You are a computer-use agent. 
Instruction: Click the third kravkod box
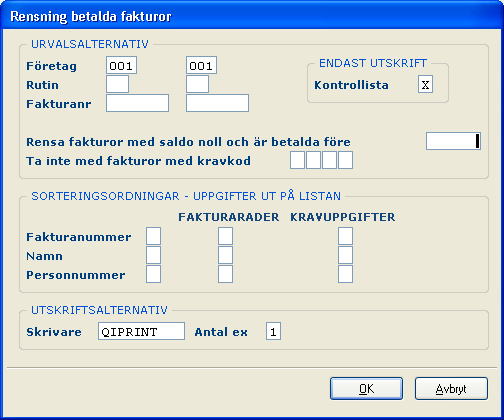point(329,160)
